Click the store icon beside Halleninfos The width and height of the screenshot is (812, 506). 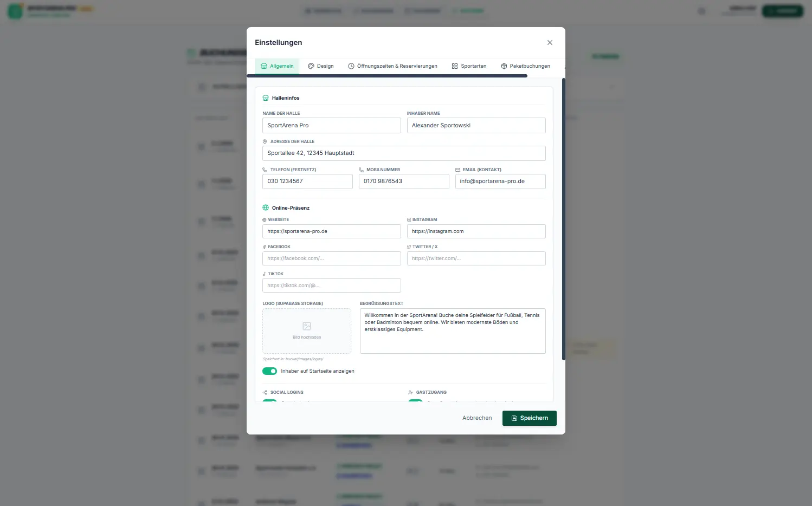point(266,98)
